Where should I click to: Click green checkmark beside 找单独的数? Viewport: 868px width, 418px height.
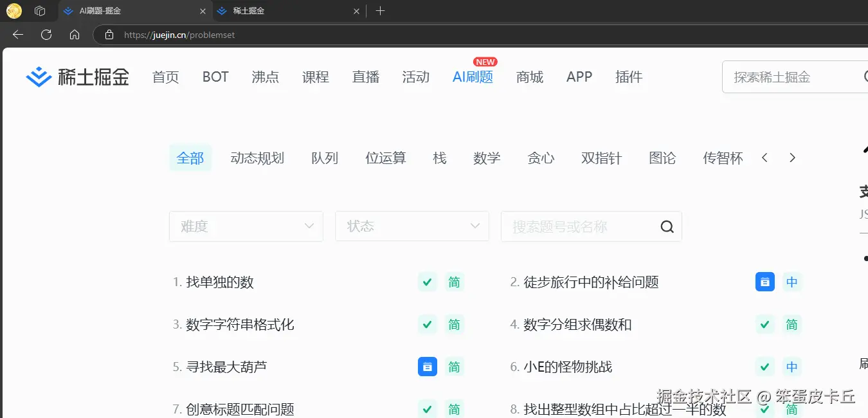(x=427, y=282)
